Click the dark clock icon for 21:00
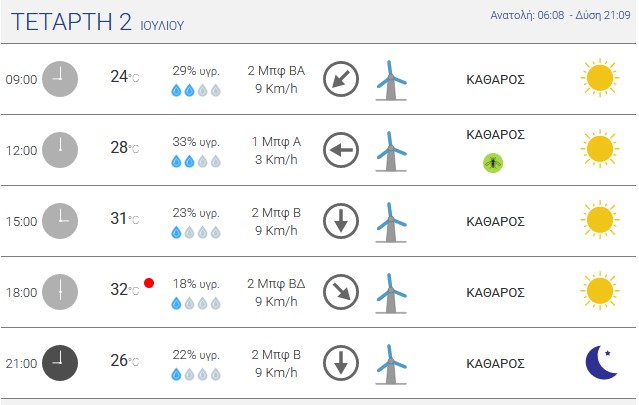The height and width of the screenshot is (405, 639). point(60,363)
